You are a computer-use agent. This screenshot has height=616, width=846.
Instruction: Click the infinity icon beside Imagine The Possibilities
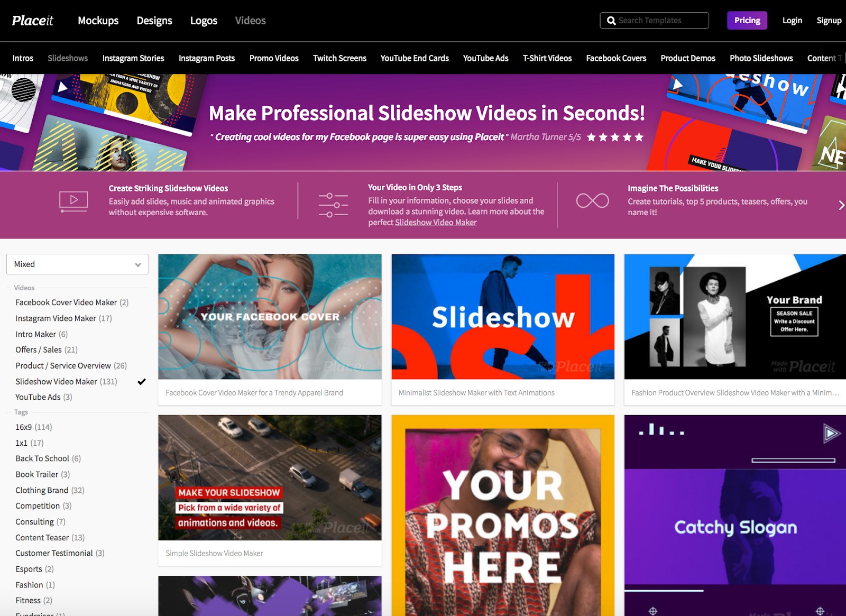pos(592,201)
